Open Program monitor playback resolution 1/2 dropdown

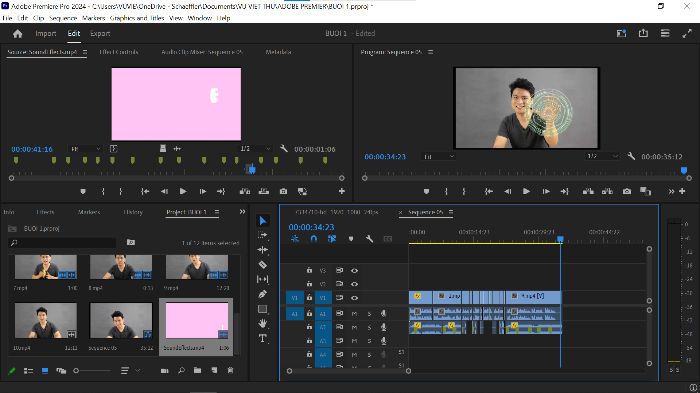(x=603, y=156)
